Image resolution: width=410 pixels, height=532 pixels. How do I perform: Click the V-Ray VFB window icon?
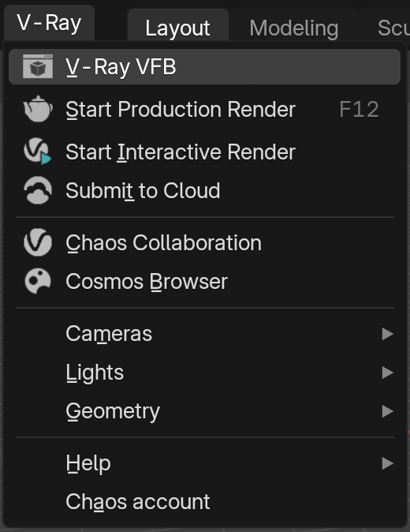(x=38, y=66)
